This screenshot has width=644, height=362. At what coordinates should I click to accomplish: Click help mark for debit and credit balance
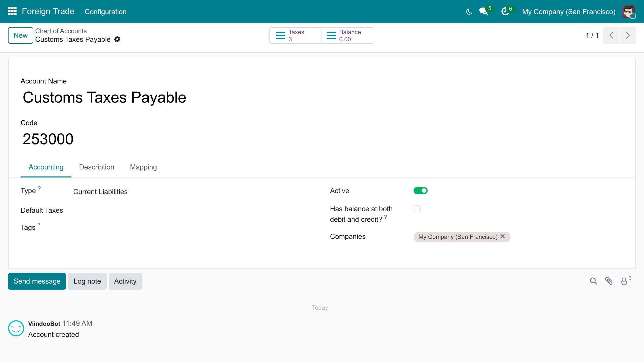click(x=385, y=217)
